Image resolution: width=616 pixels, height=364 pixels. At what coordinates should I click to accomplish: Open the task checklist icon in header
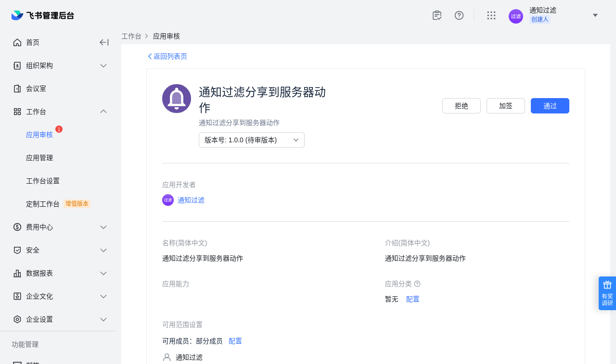437,15
